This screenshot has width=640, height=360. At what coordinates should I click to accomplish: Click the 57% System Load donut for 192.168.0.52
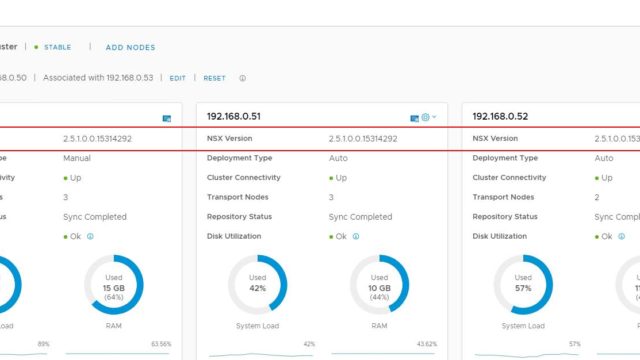[523, 284]
